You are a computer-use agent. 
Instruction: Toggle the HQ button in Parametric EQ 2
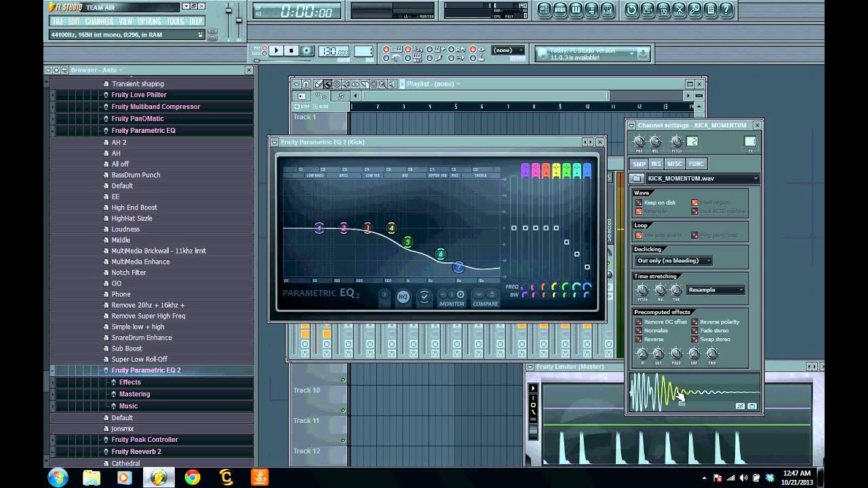[x=403, y=297]
